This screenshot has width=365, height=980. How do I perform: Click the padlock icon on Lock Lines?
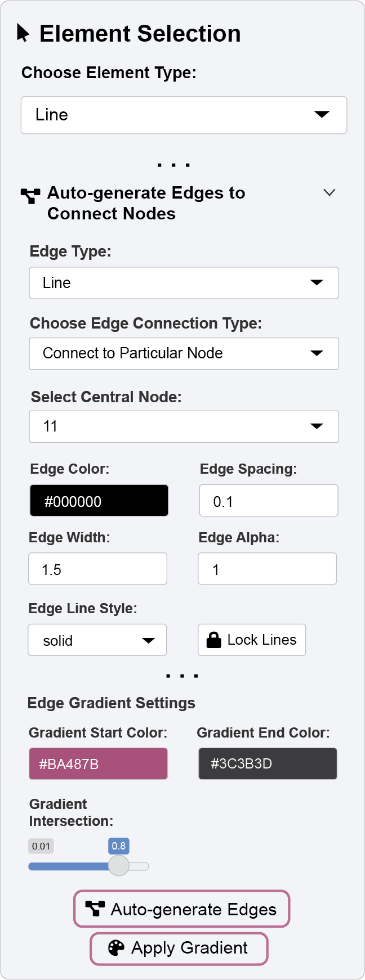(x=214, y=640)
